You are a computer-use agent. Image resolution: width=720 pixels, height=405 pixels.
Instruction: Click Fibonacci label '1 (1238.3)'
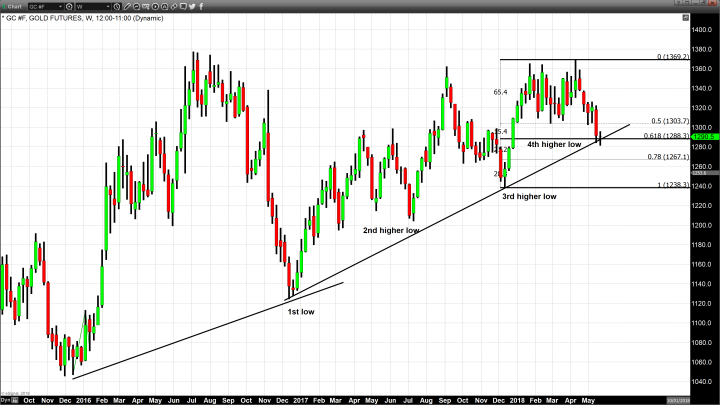point(673,185)
